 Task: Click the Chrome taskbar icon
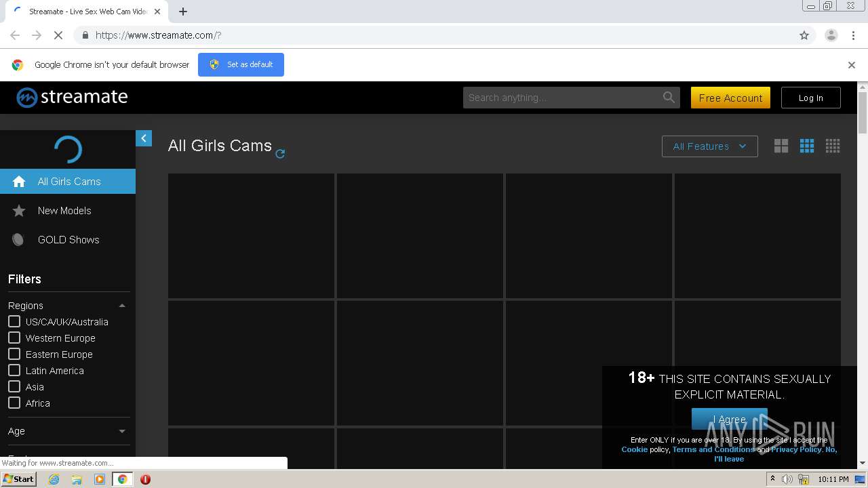(x=122, y=479)
